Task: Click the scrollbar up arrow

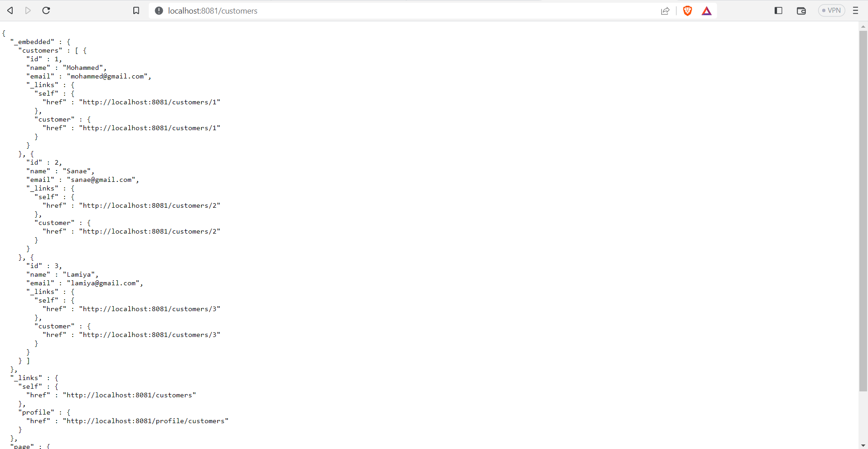Action: (x=863, y=26)
